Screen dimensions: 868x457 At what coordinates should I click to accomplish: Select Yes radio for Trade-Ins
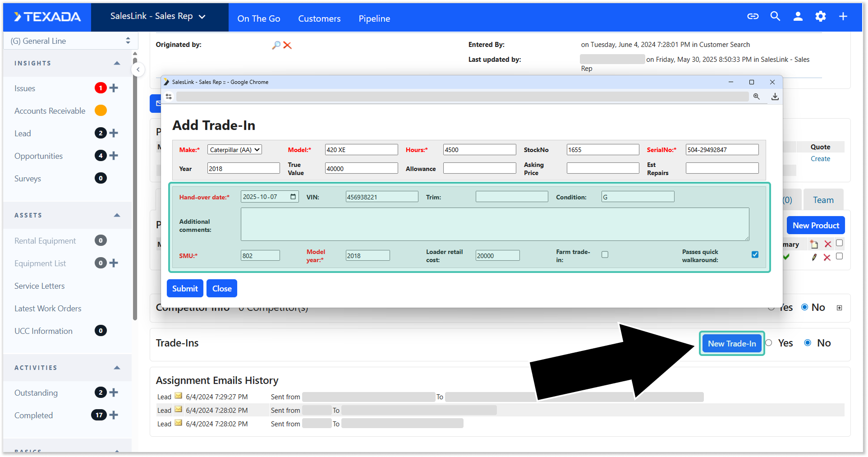coord(769,343)
